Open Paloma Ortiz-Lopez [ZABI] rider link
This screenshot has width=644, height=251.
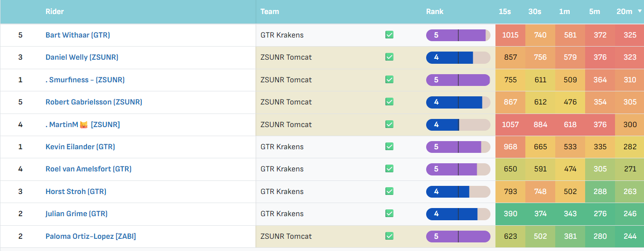(x=91, y=236)
